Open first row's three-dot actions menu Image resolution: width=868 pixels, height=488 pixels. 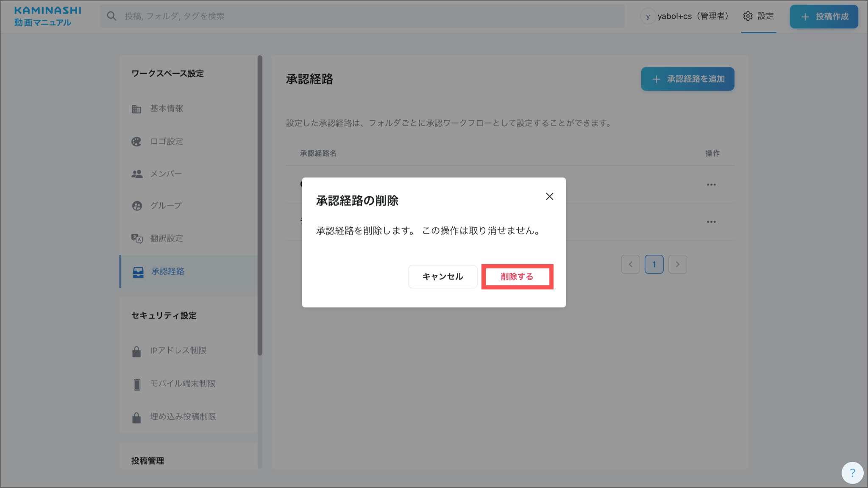pyautogui.click(x=711, y=185)
